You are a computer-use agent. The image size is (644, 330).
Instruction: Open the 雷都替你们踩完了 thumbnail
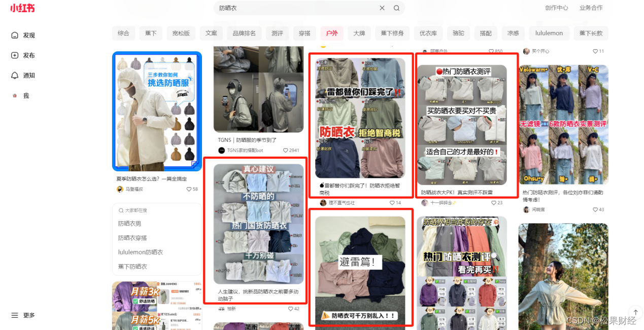pos(360,118)
